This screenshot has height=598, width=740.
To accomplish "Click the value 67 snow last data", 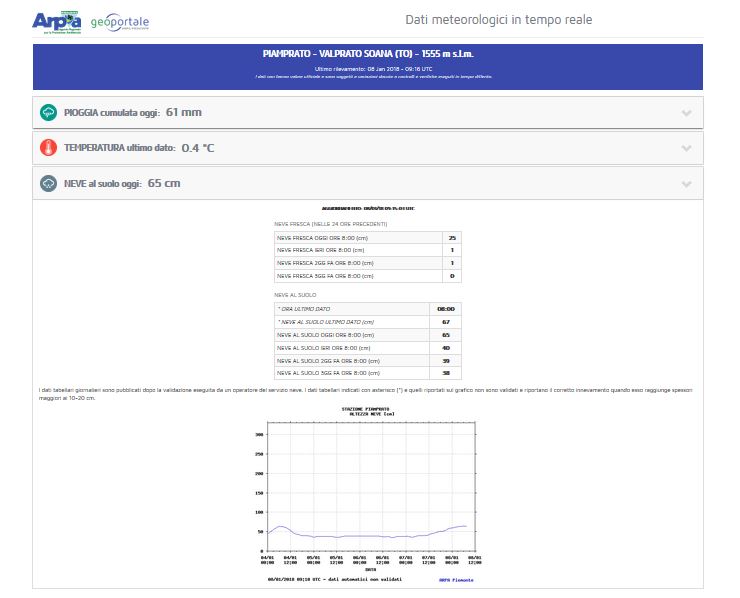I will point(446,322).
